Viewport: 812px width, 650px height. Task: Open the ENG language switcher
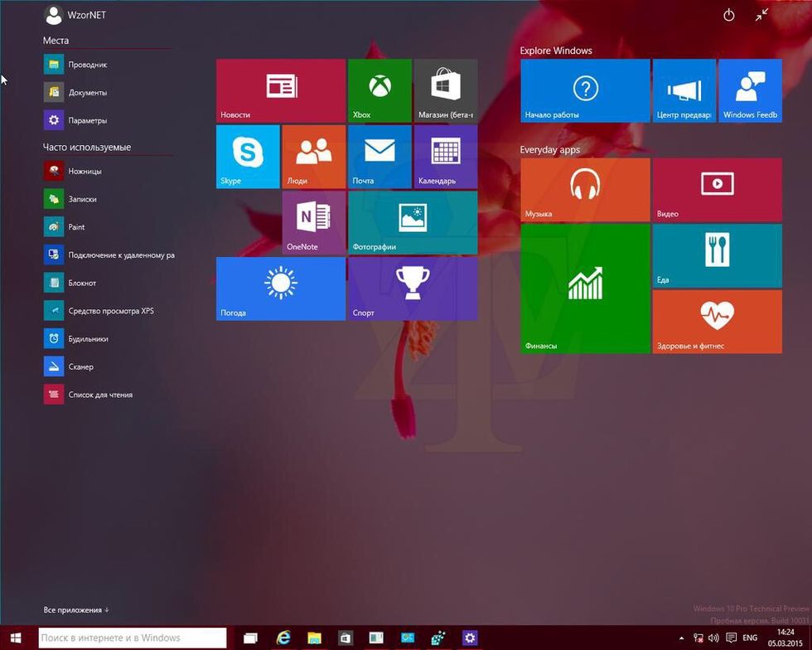(749, 638)
